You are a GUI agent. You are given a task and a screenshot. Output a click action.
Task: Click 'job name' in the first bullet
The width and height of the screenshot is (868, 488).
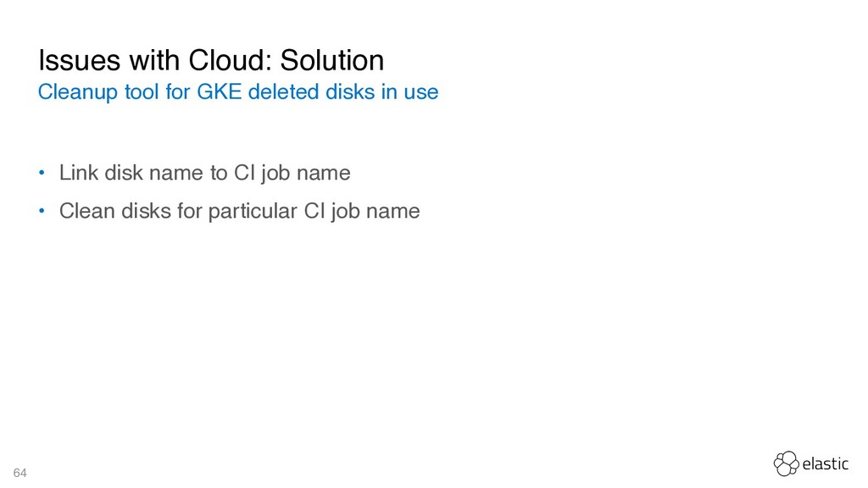tap(306, 173)
